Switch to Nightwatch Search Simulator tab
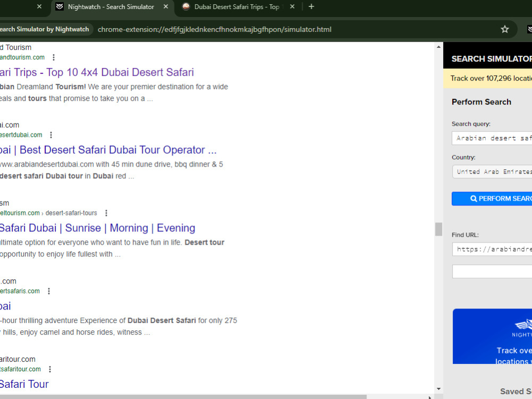The height and width of the screenshot is (399, 532). 112,7
